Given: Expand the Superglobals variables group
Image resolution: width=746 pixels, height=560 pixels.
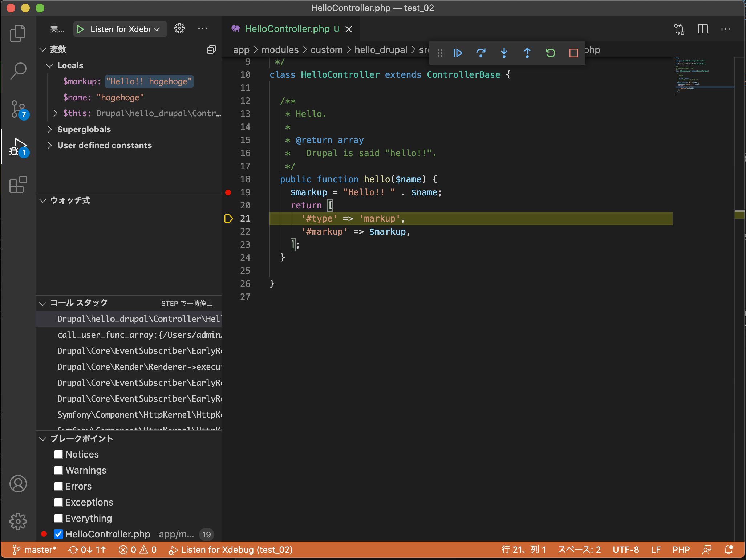Looking at the screenshot, I should [50, 129].
